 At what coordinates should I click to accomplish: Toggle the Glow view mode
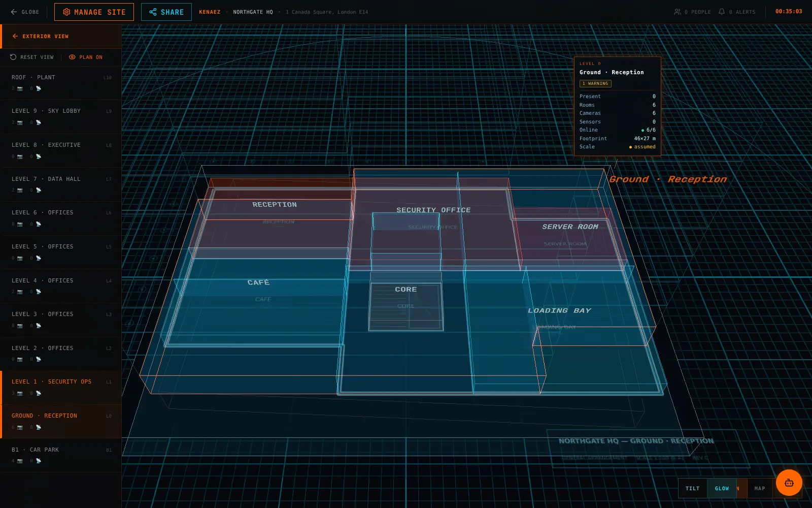pyautogui.click(x=722, y=488)
